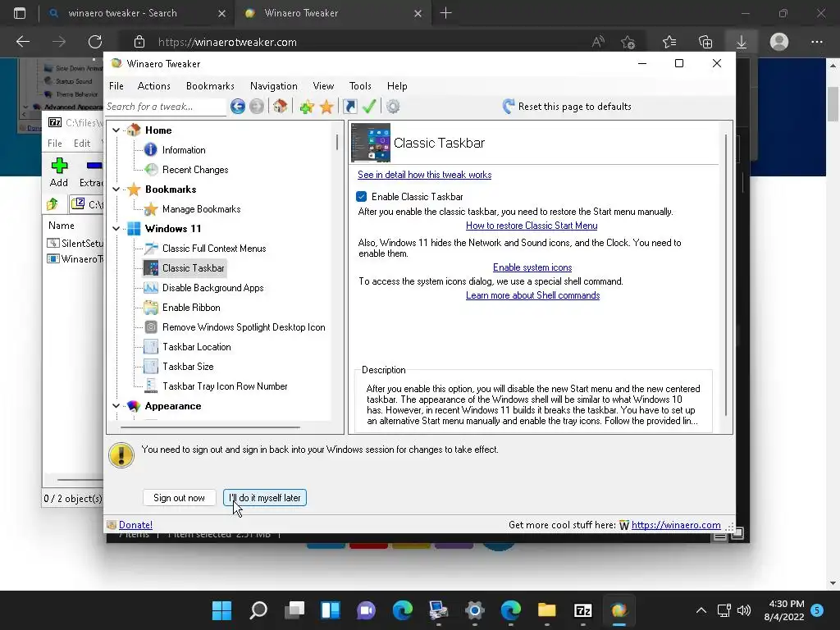Click the Windows Start button on taskbar
The image size is (840, 630).
coord(221,610)
